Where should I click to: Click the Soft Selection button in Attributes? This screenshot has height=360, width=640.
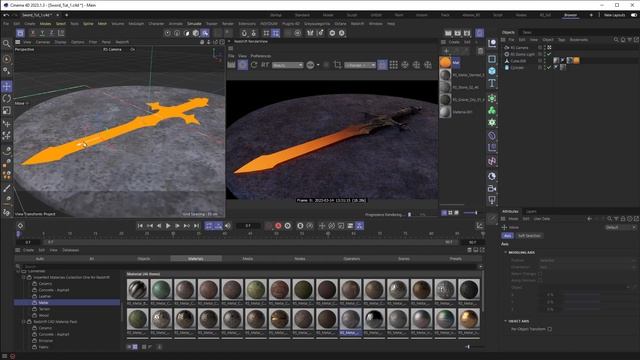[x=529, y=236]
